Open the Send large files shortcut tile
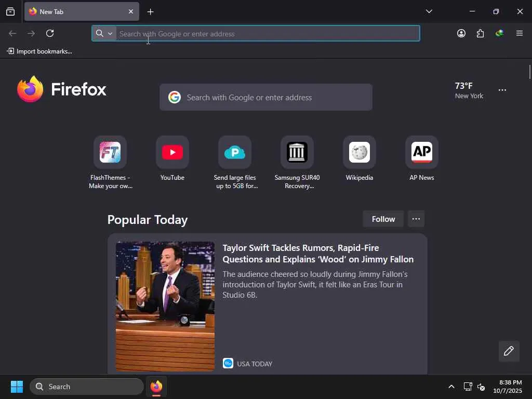 [x=235, y=152]
